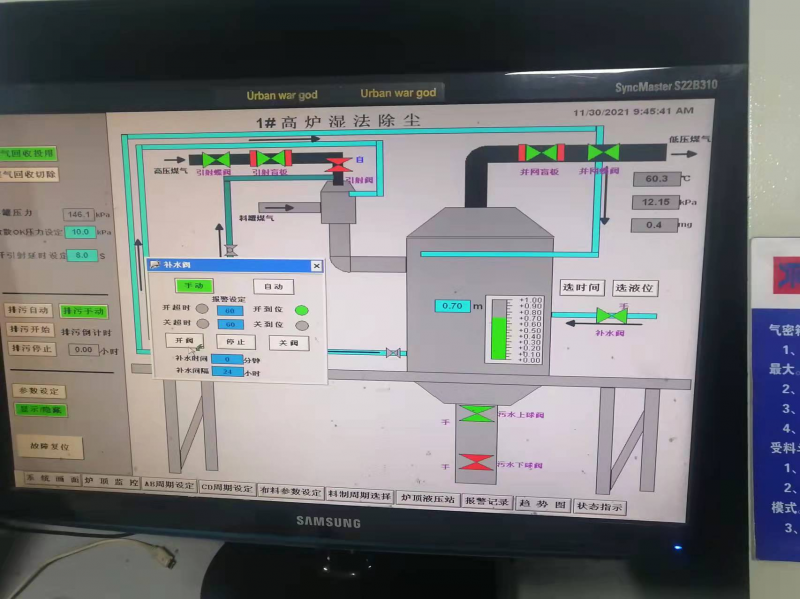Click the 引射蝶阀 green valve icon
The width and height of the screenshot is (800, 599).
216,159
